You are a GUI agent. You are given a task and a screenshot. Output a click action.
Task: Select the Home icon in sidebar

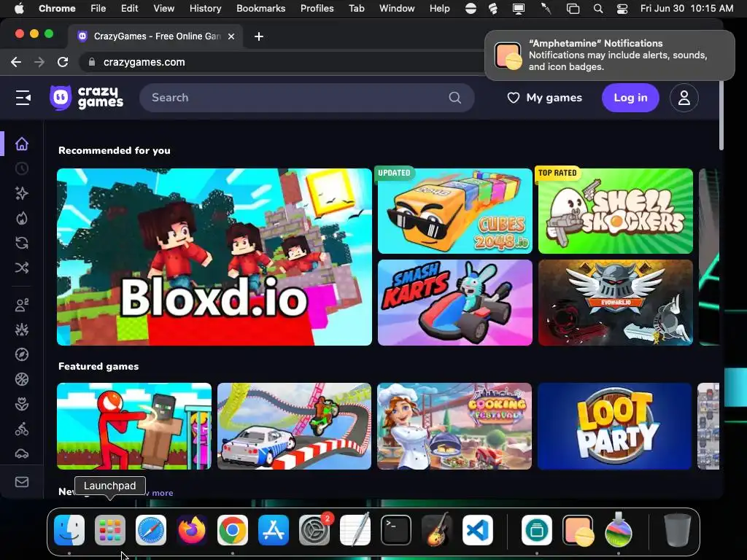pos(21,144)
